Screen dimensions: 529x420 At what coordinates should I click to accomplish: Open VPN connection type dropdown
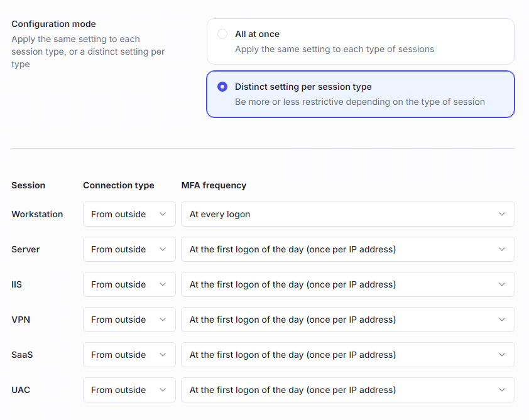(129, 320)
